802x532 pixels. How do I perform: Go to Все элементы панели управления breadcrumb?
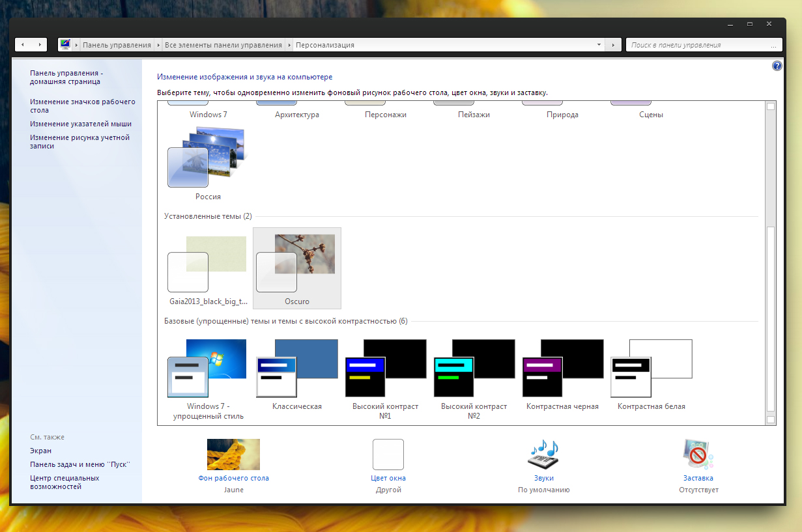(x=223, y=45)
